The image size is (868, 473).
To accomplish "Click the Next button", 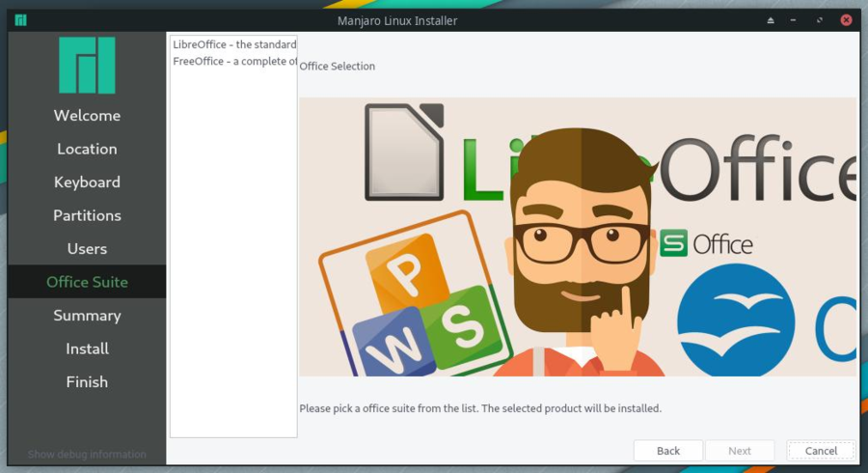I will point(740,450).
